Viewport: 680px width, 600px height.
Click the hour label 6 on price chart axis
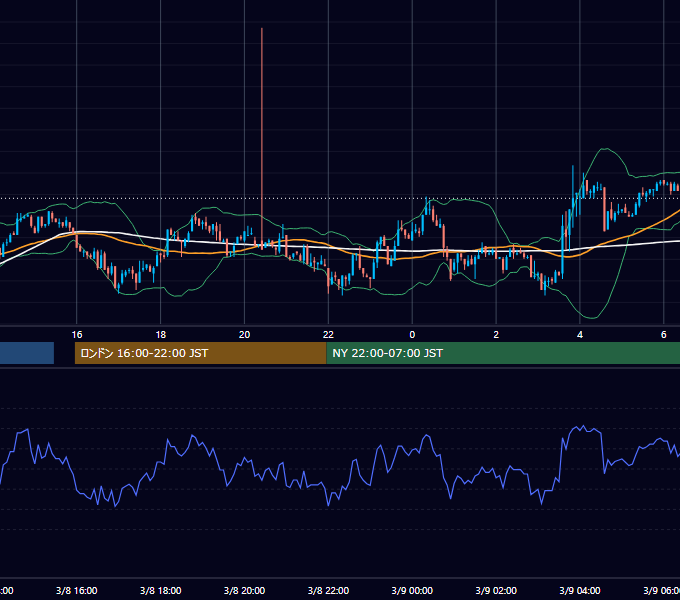point(664,334)
